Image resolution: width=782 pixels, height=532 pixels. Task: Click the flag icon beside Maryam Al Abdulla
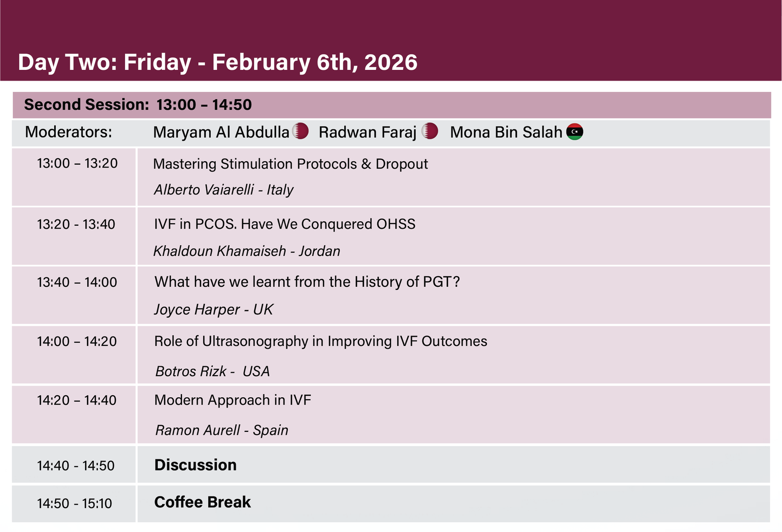click(x=301, y=131)
